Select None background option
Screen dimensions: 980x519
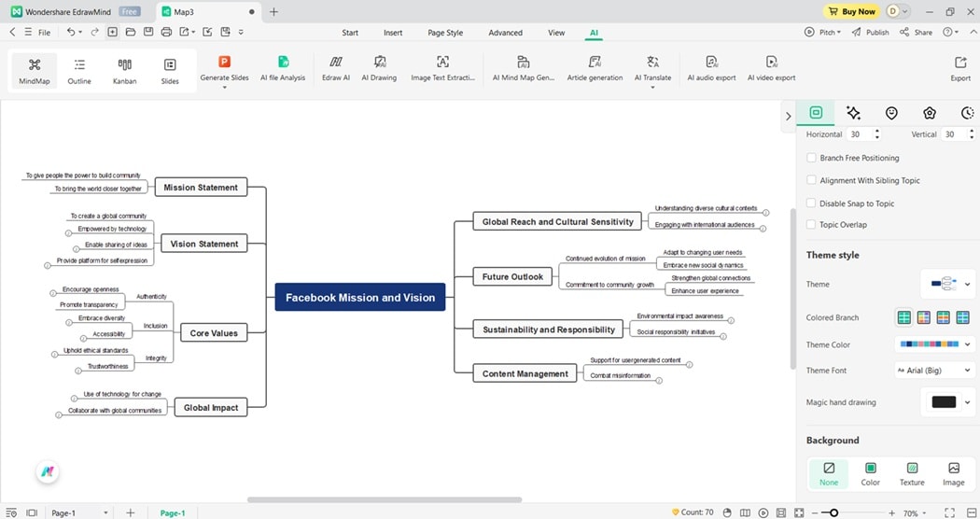click(829, 474)
